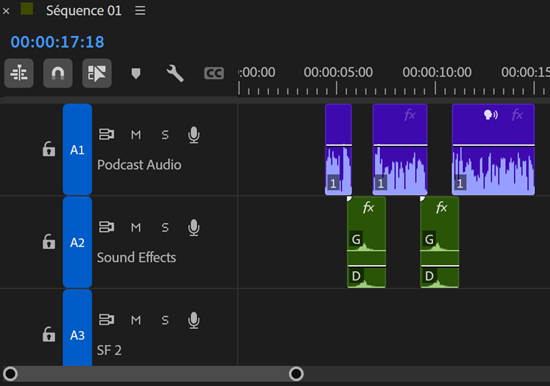Mute the Podcast Audio track

click(x=136, y=135)
